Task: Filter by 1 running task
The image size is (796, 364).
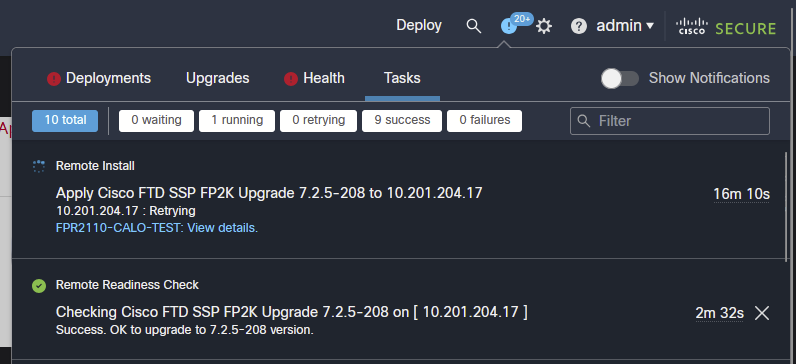Action: pos(237,121)
